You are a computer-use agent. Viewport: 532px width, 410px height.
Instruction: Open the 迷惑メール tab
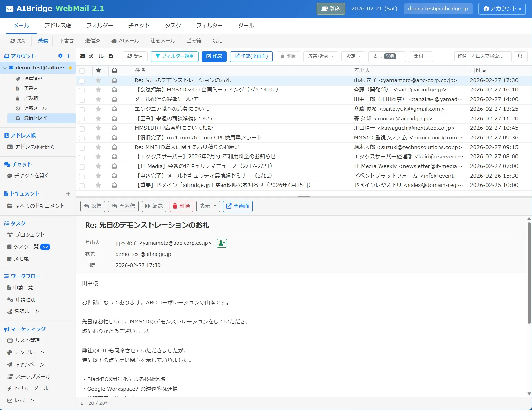coord(162,41)
